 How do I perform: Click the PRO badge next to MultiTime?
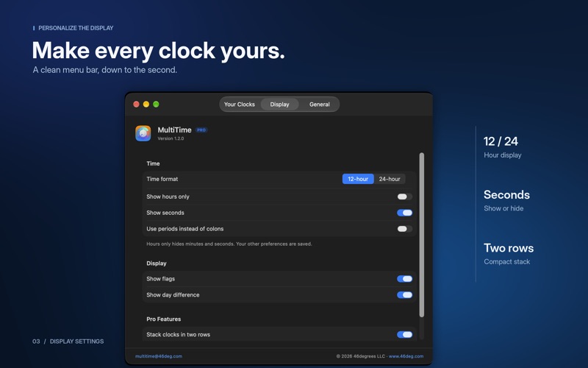pyautogui.click(x=201, y=130)
